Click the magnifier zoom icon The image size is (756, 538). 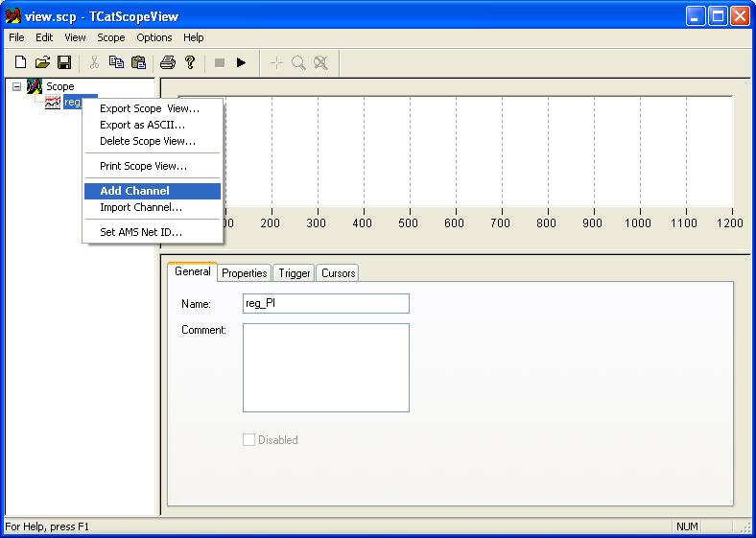point(298,62)
